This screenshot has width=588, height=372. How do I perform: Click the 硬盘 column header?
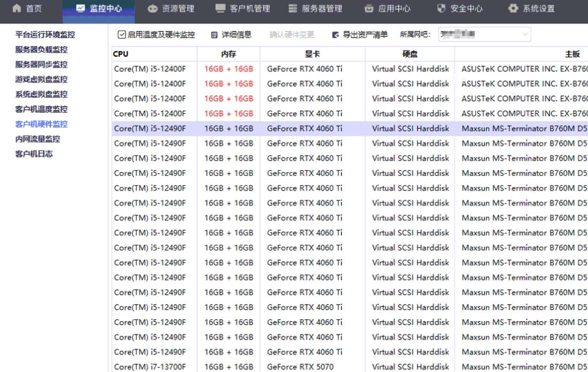(410, 54)
